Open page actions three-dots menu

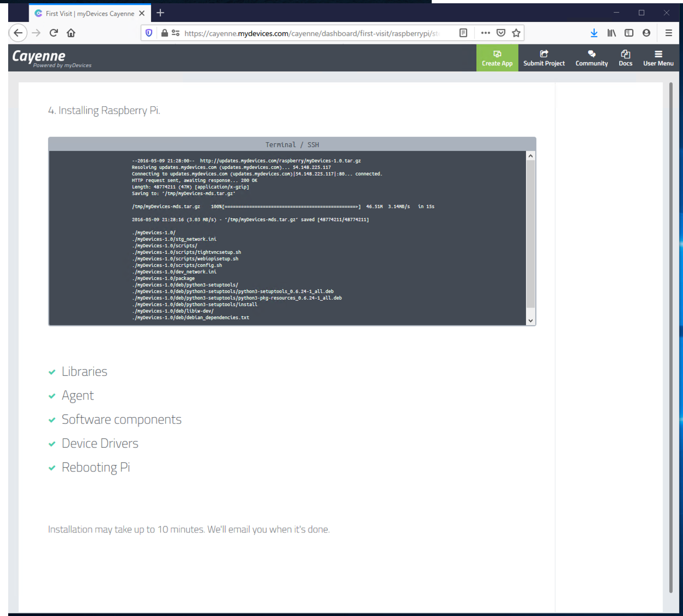point(485,33)
